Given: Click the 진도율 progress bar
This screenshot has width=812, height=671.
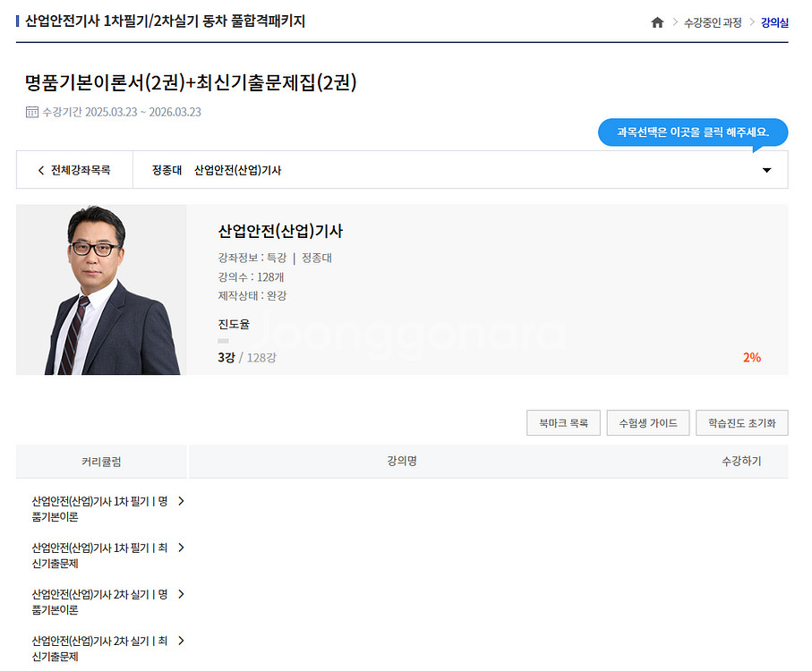Looking at the screenshot, I should tap(223, 340).
